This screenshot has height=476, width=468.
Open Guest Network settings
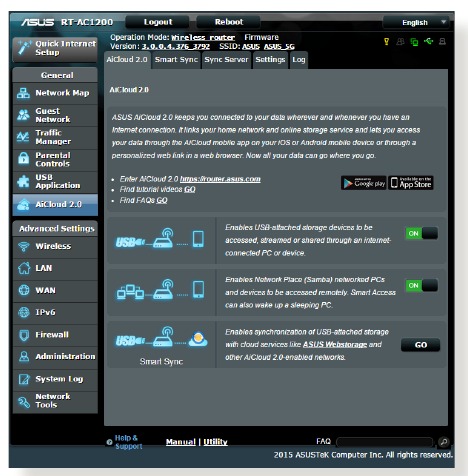(55, 115)
